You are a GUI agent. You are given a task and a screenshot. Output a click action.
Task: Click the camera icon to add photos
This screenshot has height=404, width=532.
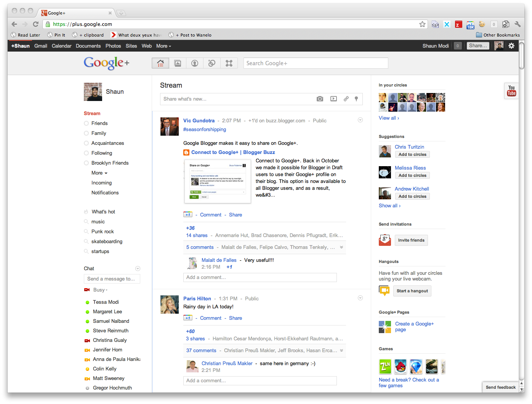click(320, 99)
